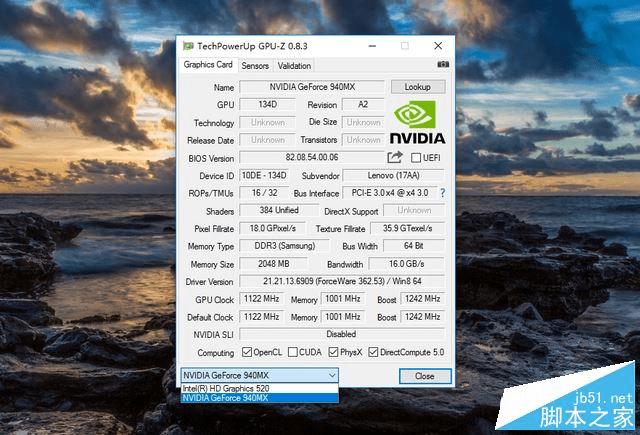Click the BIOS Version field
The height and width of the screenshot is (435, 640).
coord(312,158)
